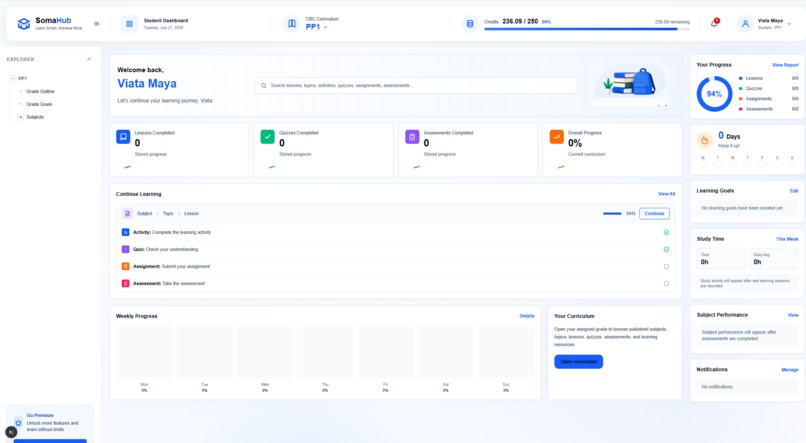Open the Viata Maya account dropdown arrow
The width and height of the screenshot is (806, 443).
[790, 24]
